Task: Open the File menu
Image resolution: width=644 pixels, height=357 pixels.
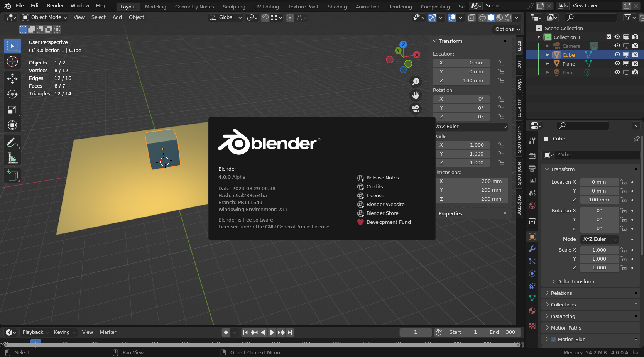Action: tap(20, 6)
